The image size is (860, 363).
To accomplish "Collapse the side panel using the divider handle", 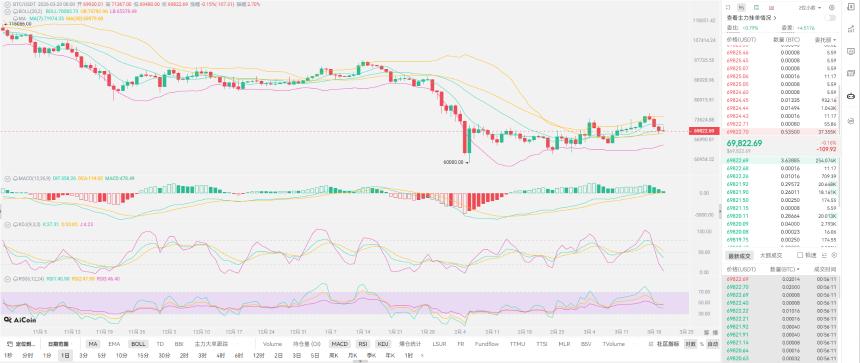I will (720, 211).
